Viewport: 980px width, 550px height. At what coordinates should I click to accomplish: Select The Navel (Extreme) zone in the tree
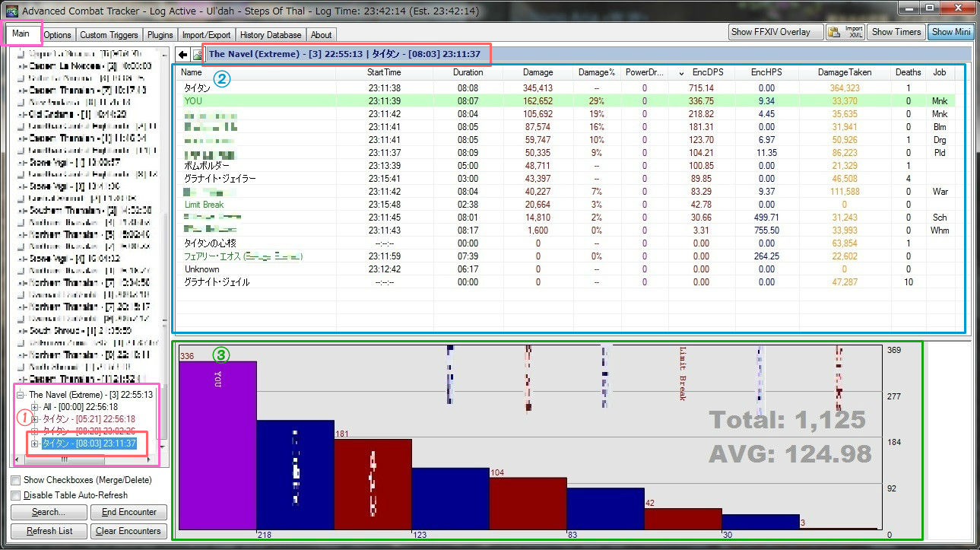click(90, 395)
